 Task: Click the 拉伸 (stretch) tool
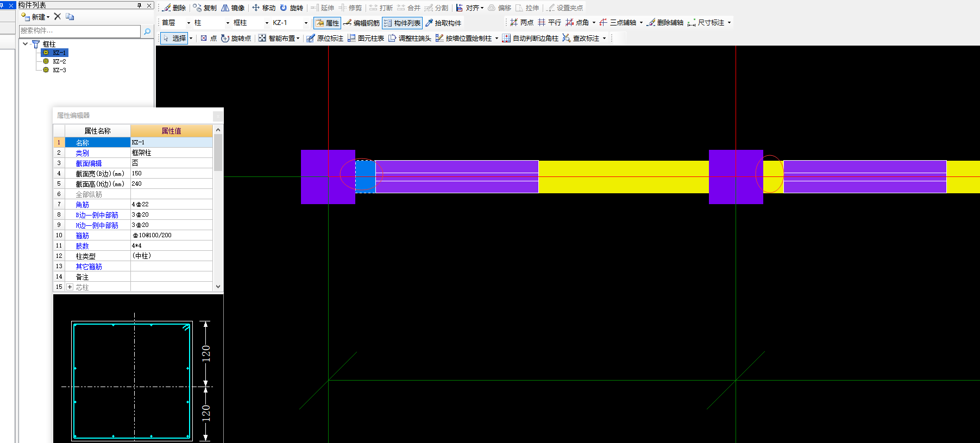pos(527,8)
